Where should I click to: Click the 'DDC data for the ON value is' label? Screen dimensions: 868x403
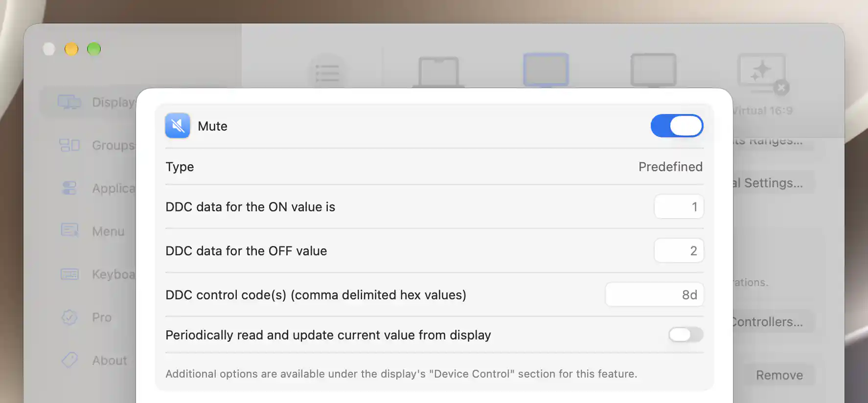(250, 207)
